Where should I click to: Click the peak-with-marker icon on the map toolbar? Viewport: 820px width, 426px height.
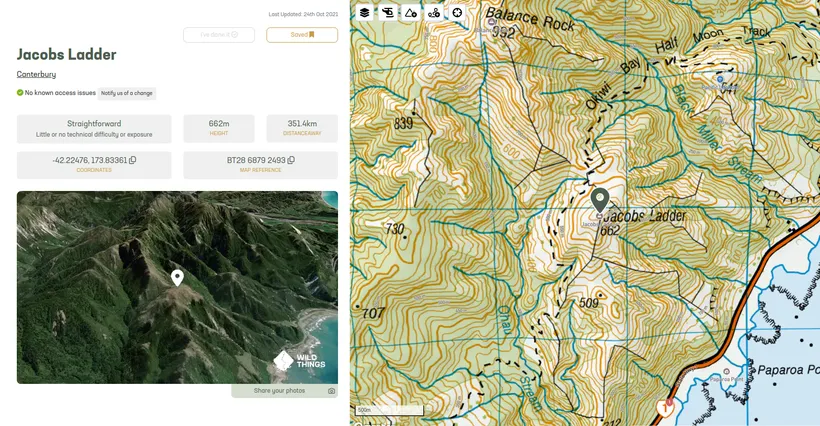(x=411, y=13)
